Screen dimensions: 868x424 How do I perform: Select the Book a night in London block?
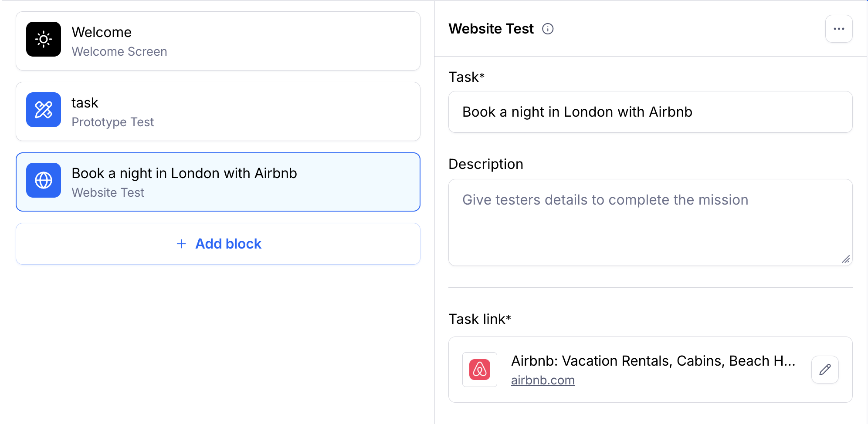pyautogui.click(x=218, y=182)
